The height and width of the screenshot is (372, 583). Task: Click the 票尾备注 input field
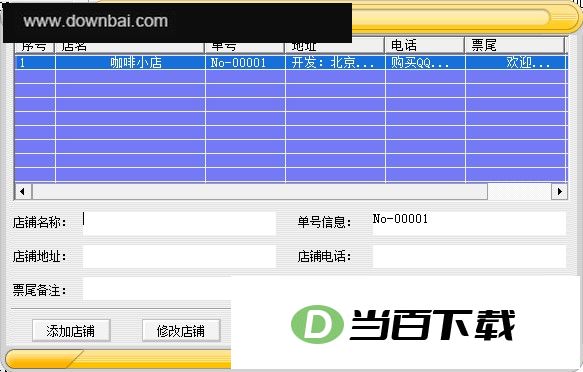click(157, 288)
